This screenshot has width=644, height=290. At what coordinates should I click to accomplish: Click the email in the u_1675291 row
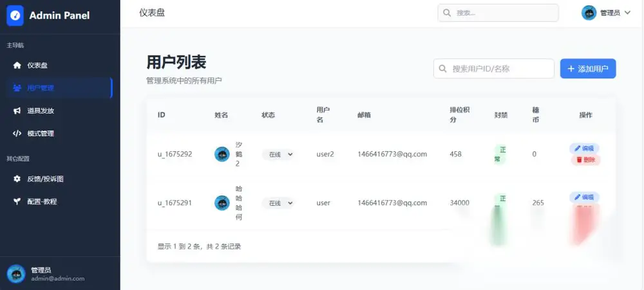coord(392,203)
